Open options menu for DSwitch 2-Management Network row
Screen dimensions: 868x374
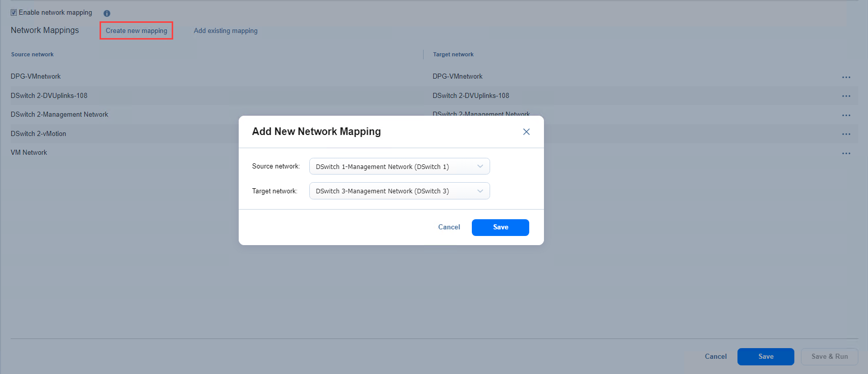point(846,115)
